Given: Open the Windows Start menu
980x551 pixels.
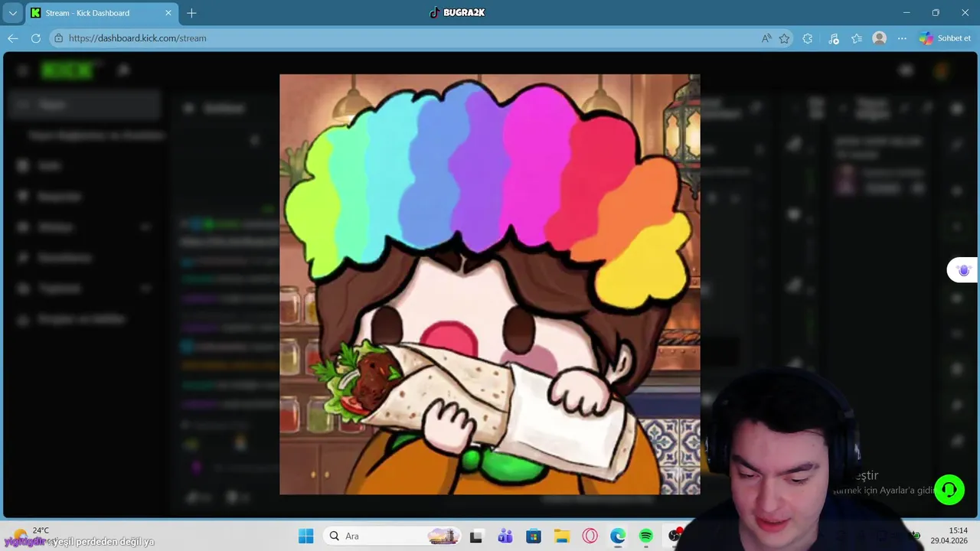Looking at the screenshot, I should point(305,536).
